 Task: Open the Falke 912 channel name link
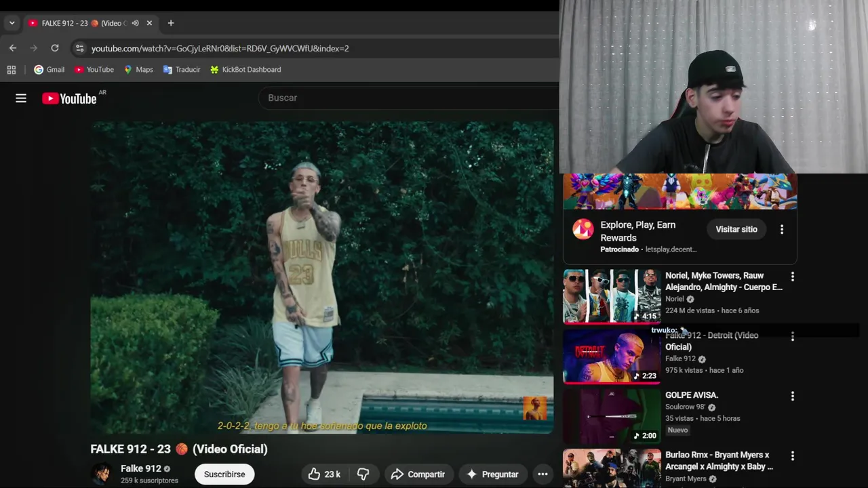click(141, 468)
